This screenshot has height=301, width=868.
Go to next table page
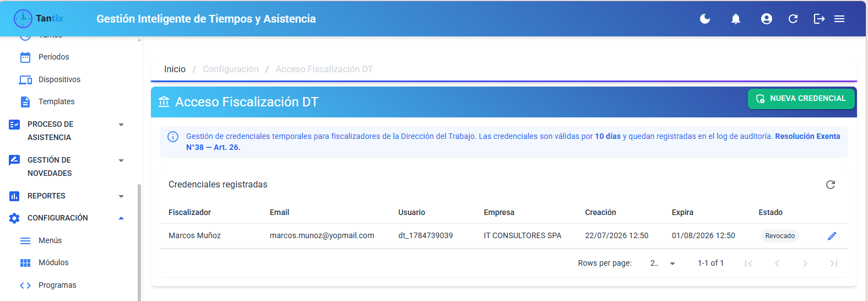[x=805, y=264]
